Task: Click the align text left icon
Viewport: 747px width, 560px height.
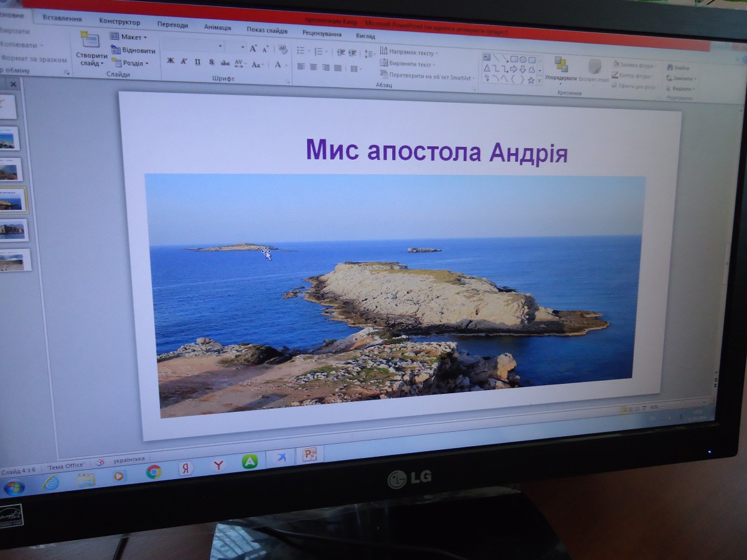Action: tap(301, 67)
